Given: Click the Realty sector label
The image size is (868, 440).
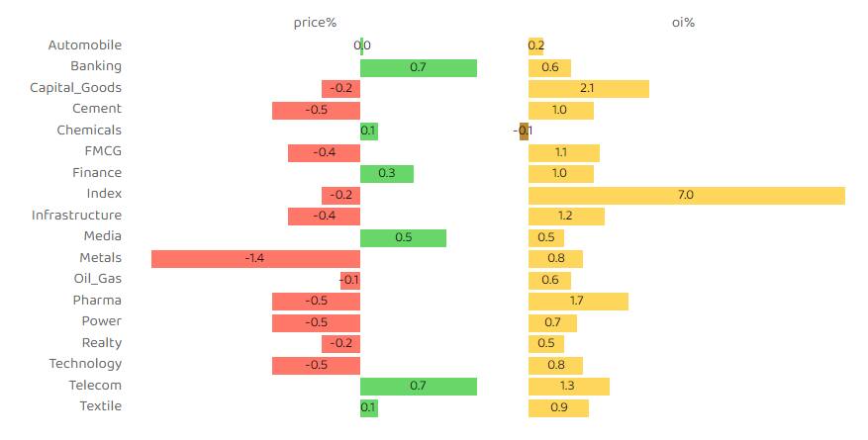Looking at the screenshot, I should 102,343.
